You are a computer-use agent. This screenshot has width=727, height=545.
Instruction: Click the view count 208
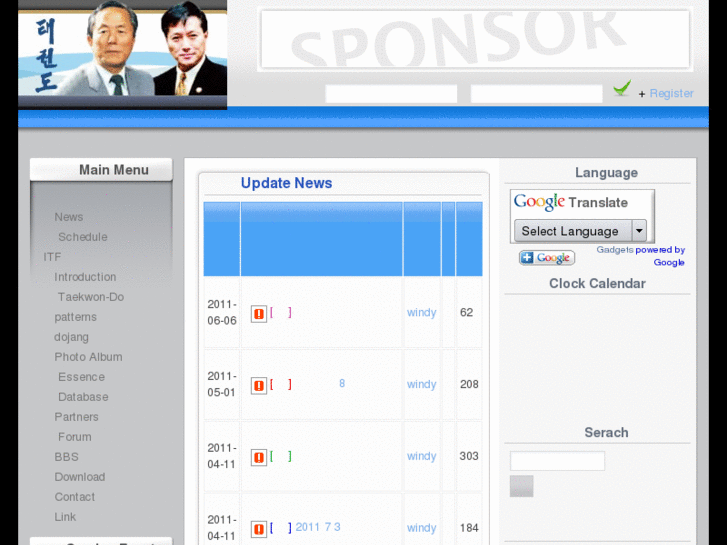tap(469, 385)
